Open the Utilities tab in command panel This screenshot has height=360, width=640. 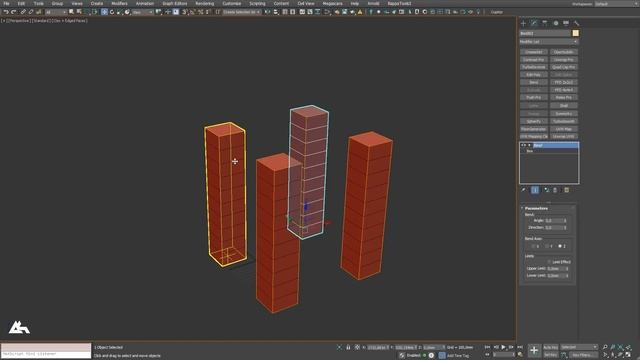click(x=576, y=23)
